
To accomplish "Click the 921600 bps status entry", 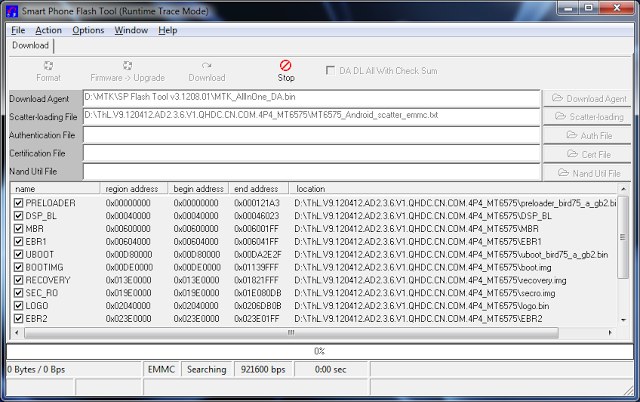I will coord(263,369).
